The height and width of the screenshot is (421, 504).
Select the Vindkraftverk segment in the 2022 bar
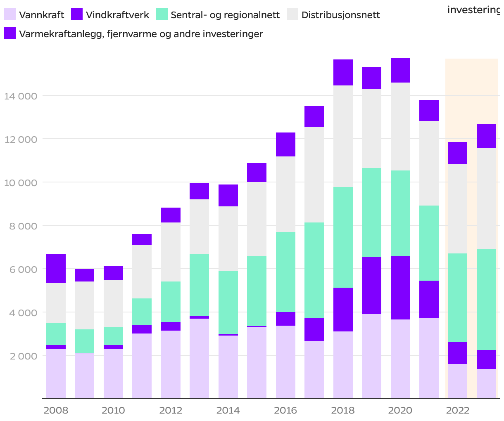(x=457, y=353)
